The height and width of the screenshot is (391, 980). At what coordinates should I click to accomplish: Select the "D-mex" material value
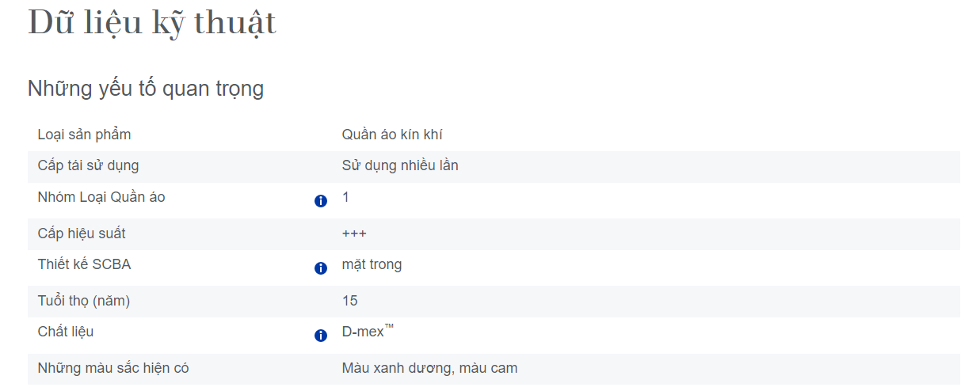coord(364,332)
